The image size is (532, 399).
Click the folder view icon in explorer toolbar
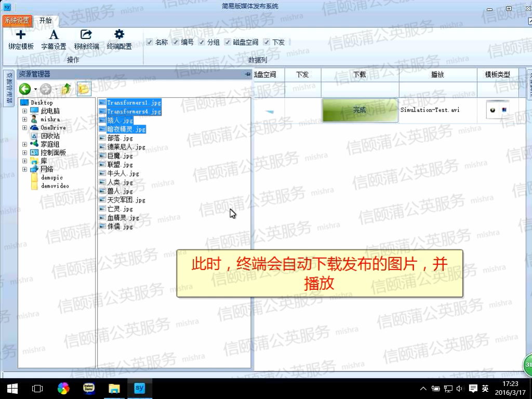83,89
